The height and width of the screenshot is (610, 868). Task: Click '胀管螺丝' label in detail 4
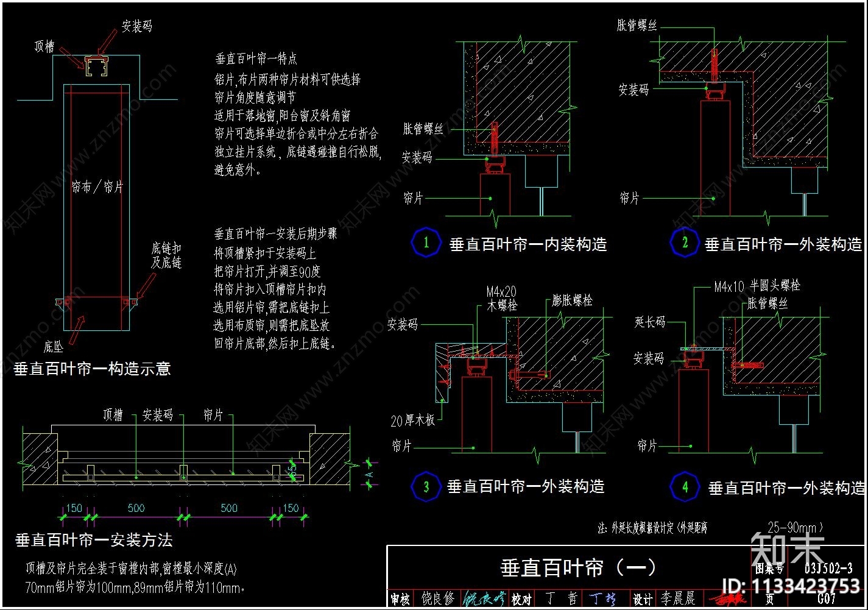(767, 303)
